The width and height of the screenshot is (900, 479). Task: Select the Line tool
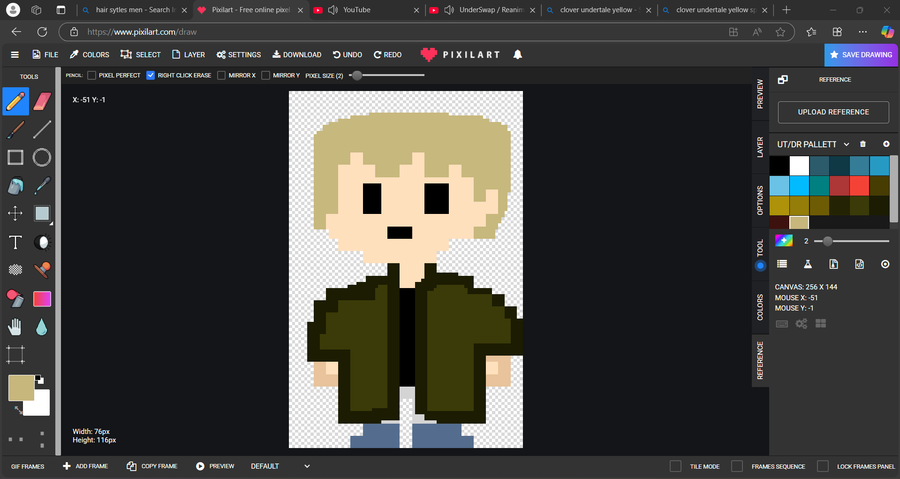click(42, 130)
